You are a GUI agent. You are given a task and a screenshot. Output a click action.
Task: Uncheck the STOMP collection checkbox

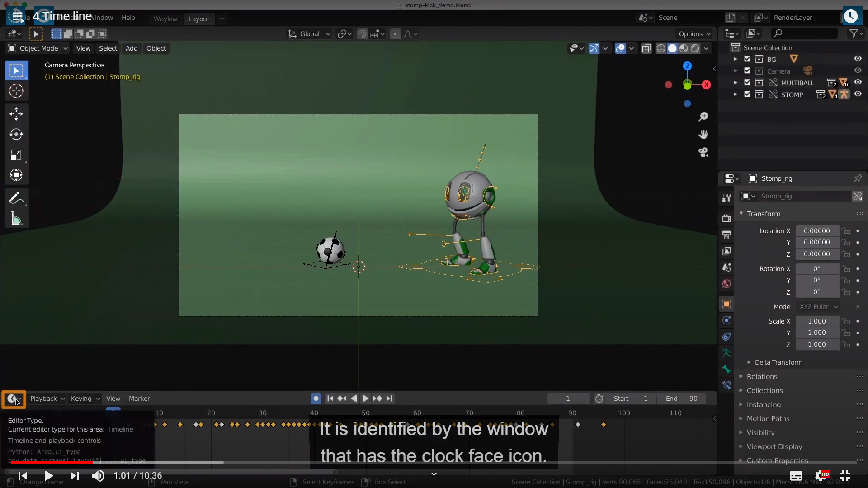tap(747, 94)
